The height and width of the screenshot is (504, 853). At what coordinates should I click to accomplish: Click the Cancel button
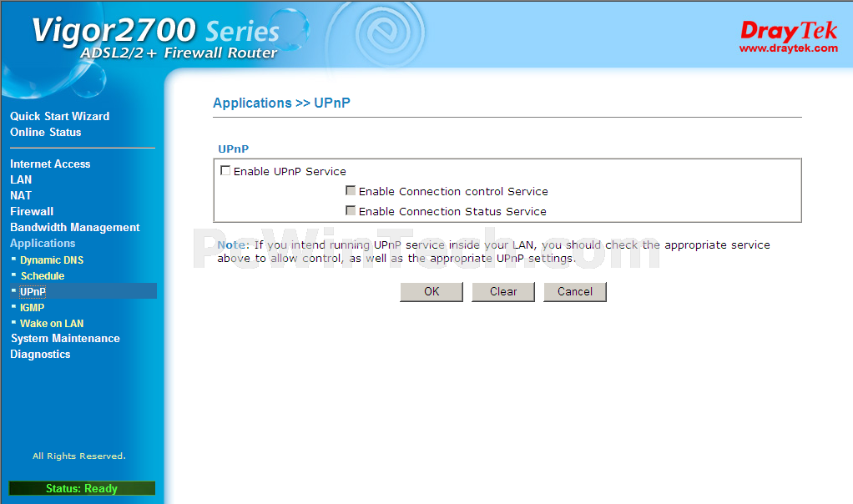(574, 291)
